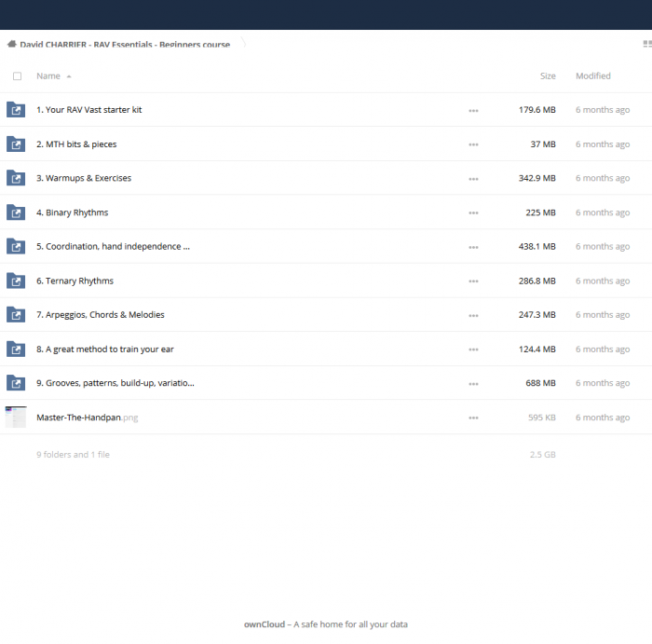Open more actions for Binary Rhythms
The image size is (652, 644).
[473, 213]
